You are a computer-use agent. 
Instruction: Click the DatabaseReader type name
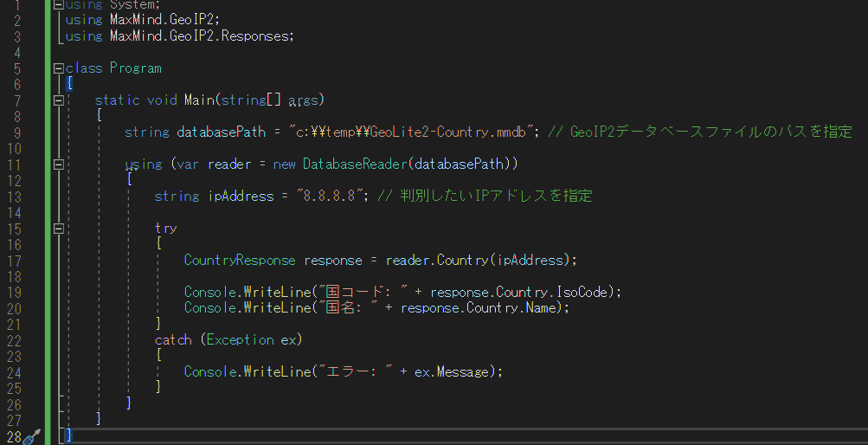[356, 164]
